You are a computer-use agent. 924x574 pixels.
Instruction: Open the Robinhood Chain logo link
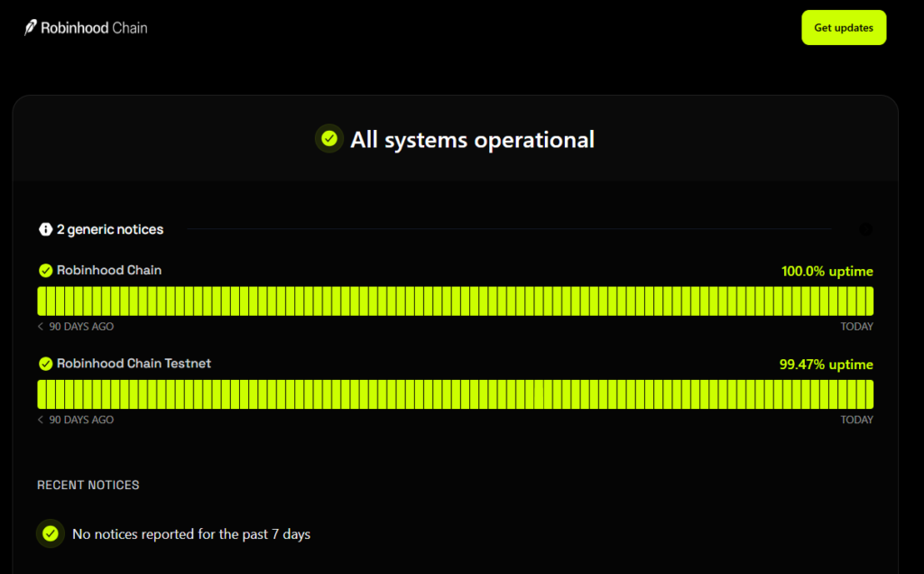[x=86, y=28]
